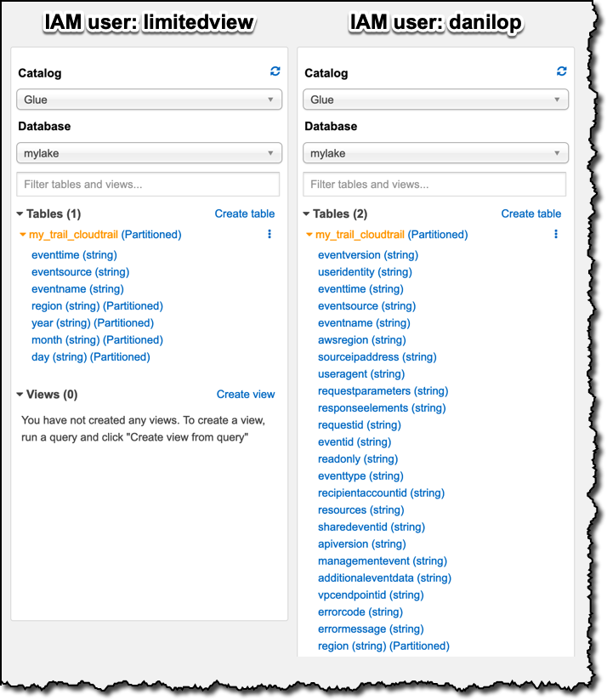Select useridentity (string) column

(365, 272)
